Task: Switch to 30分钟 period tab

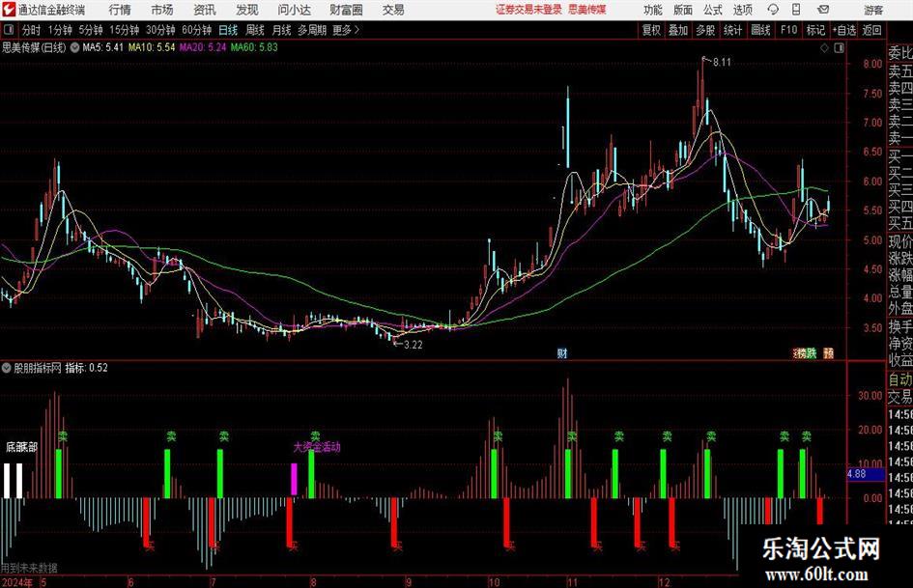Action: (160, 30)
